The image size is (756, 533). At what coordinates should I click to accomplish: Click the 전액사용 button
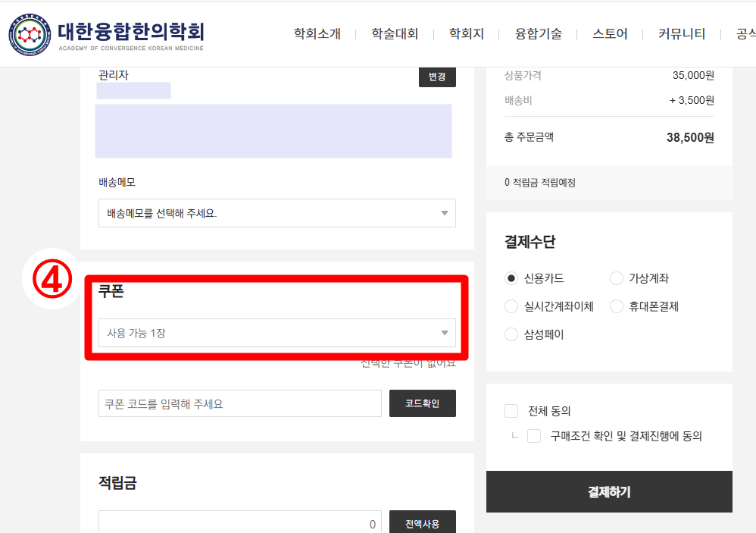click(423, 522)
